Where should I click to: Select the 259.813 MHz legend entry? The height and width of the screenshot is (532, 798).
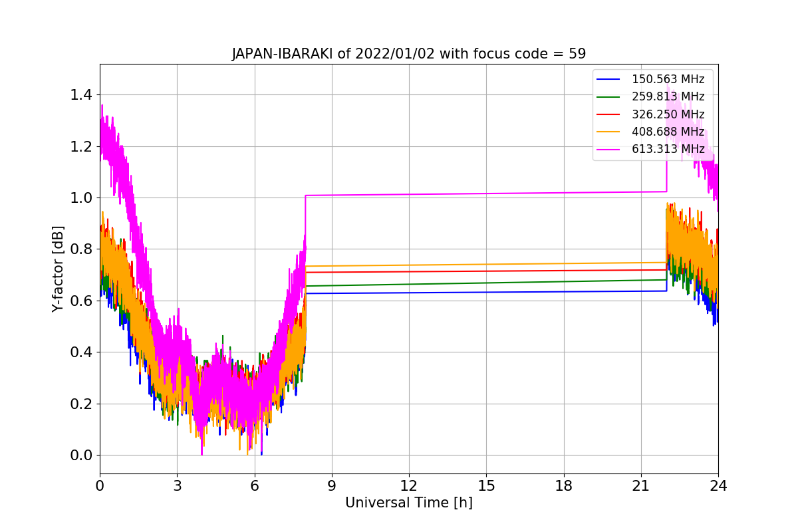(x=651, y=96)
